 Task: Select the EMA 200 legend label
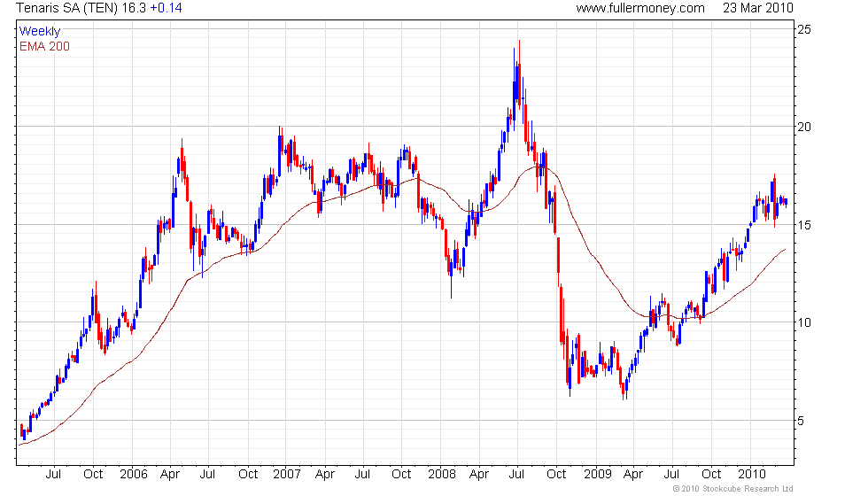coord(44,46)
